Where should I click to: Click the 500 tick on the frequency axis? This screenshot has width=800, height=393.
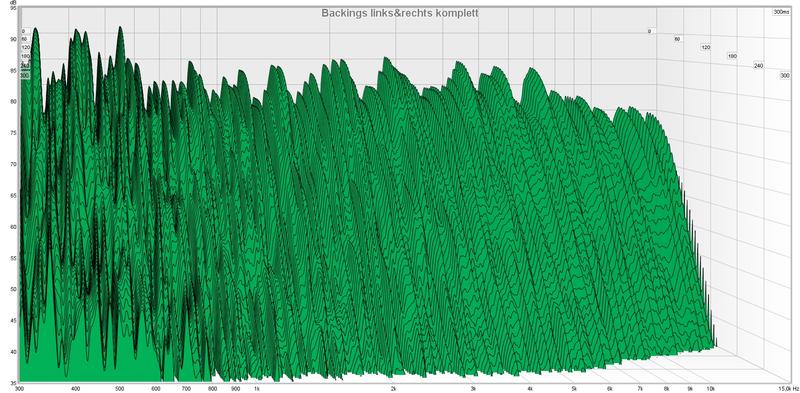coord(119,389)
